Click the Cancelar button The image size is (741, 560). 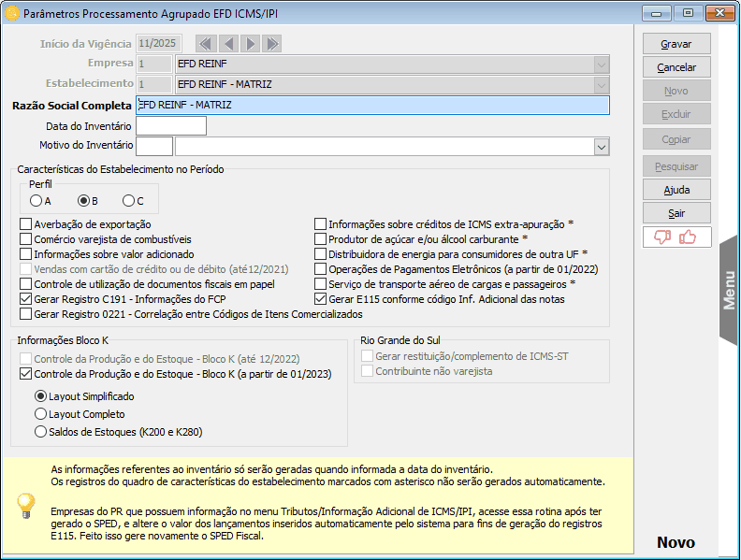(676, 67)
